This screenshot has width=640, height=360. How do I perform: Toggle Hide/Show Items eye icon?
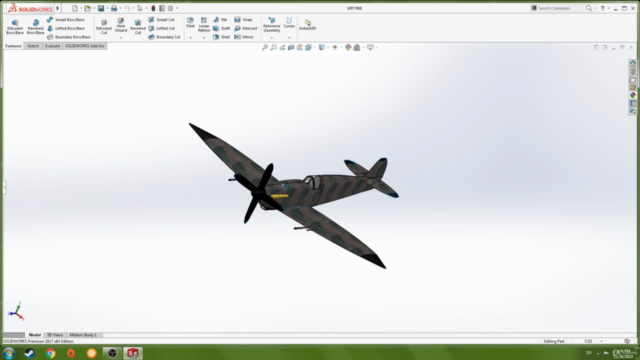[335, 47]
